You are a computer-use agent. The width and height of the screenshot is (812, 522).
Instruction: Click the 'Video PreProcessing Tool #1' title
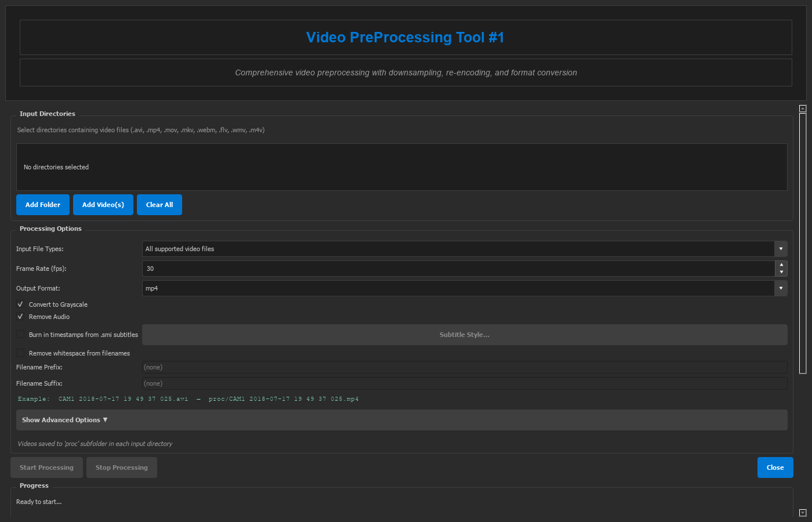coord(405,37)
